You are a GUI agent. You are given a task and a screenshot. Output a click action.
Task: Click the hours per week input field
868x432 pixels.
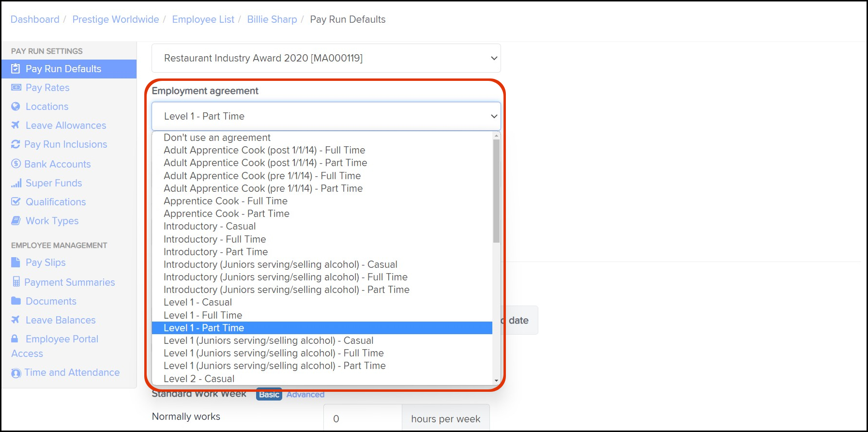click(362, 418)
